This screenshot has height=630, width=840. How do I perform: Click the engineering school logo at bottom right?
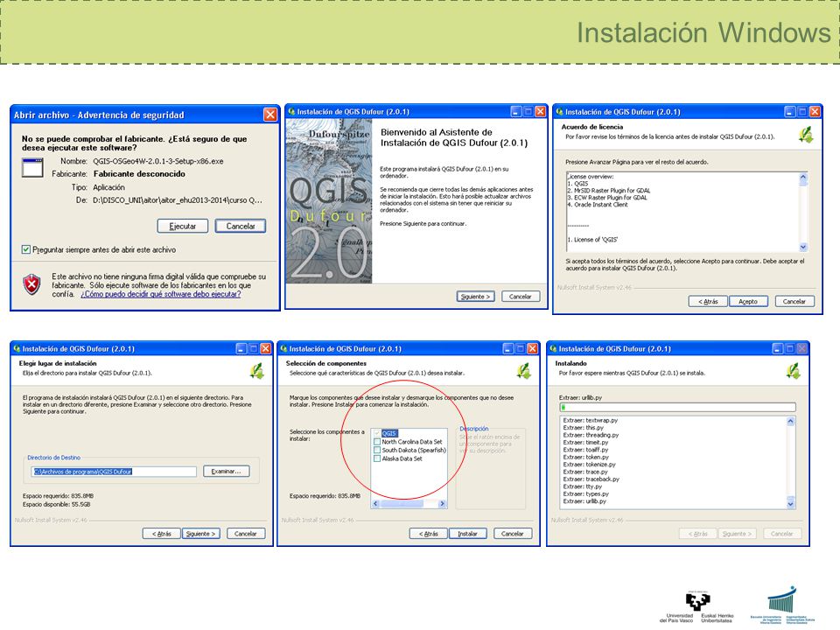coord(782,605)
